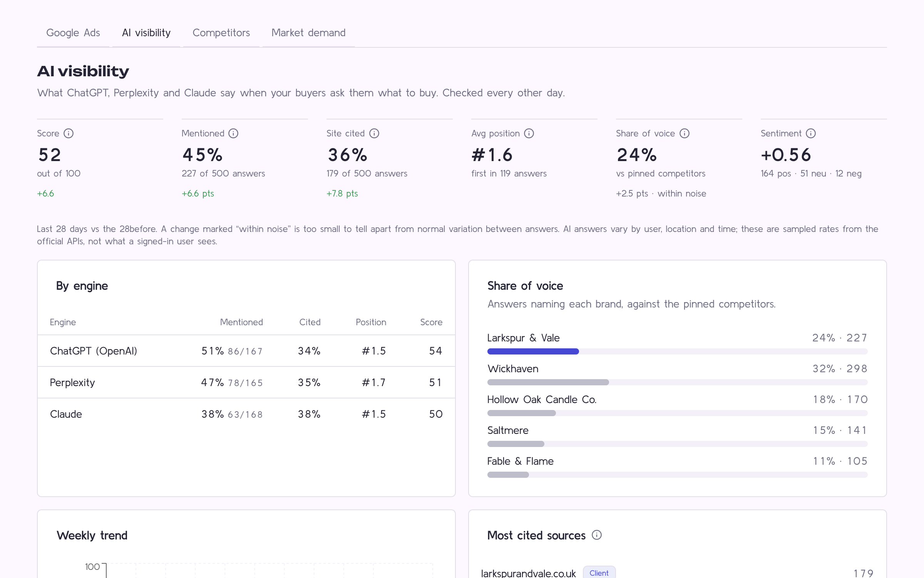The width and height of the screenshot is (924, 578).
Task: Open the Site cited info icon
Action: pyautogui.click(x=374, y=133)
